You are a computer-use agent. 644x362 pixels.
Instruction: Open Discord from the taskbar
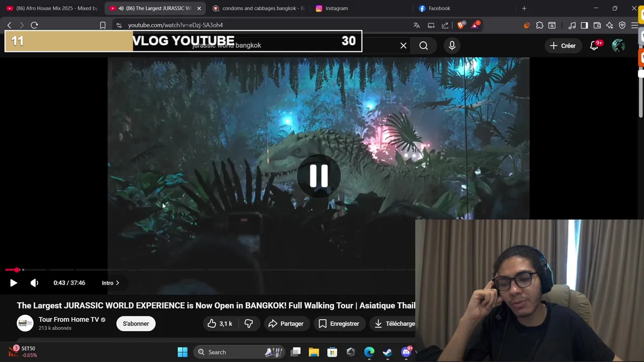[406, 352]
